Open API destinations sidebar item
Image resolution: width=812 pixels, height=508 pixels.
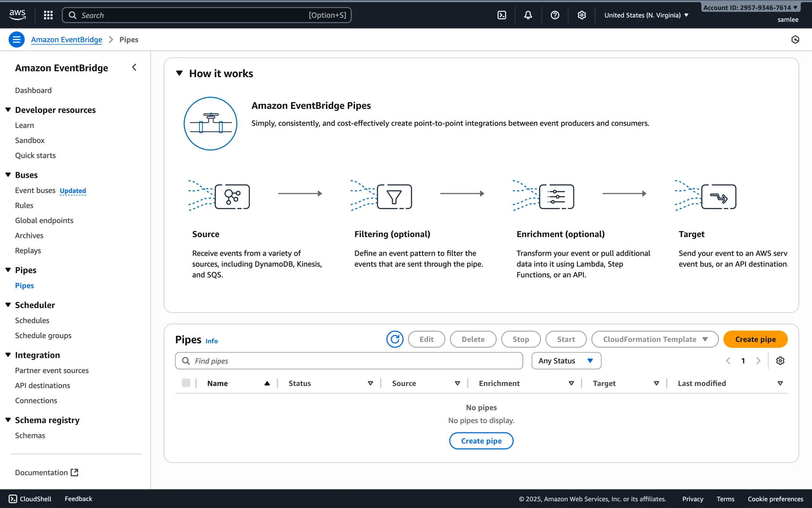click(42, 385)
